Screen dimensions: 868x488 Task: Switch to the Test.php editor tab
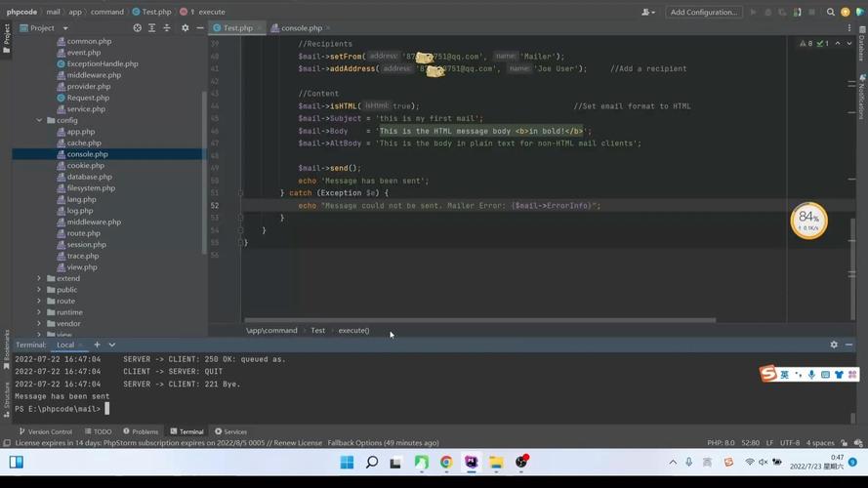pos(237,27)
